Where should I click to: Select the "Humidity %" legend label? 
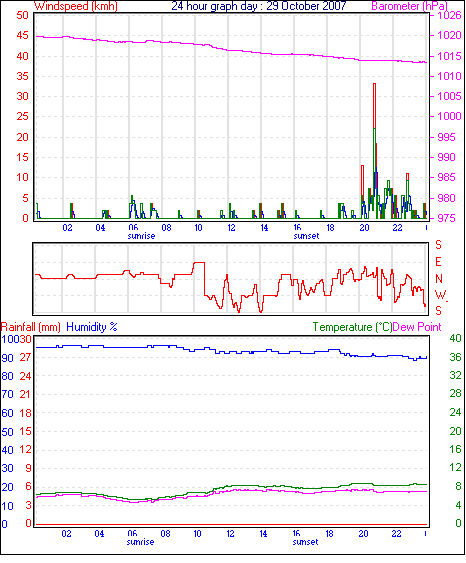(x=92, y=327)
